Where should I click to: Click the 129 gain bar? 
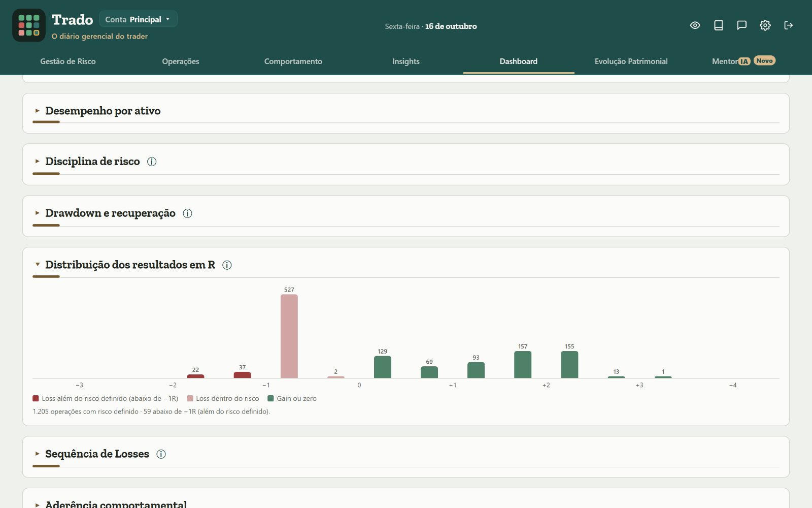(383, 367)
